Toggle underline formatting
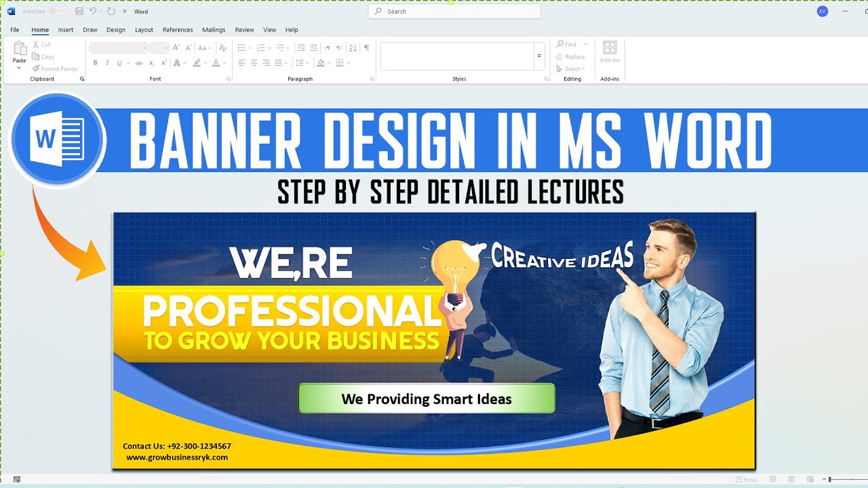Image resolution: width=868 pixels, height=488 pixels. 119,63
